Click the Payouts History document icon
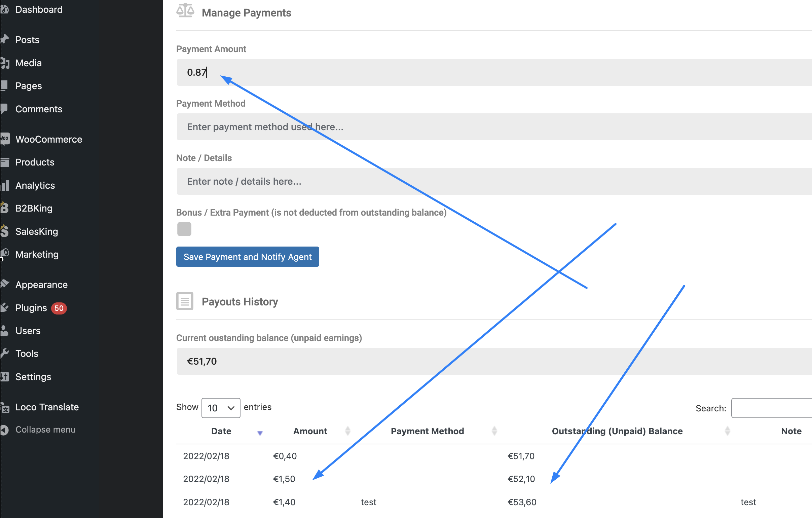Screen dimensions: 812x518 (x=185, y=301)
